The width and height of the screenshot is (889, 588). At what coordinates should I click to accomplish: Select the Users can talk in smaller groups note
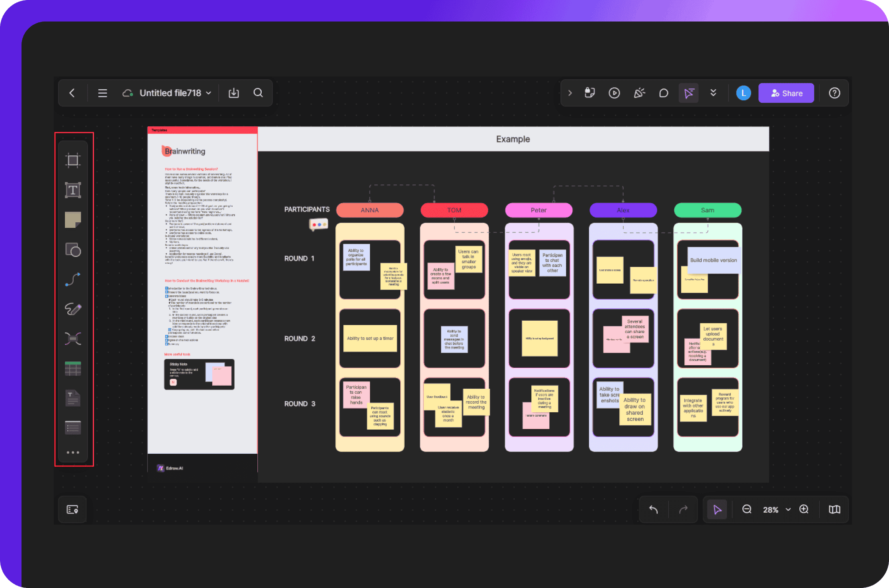click(x=469, y=259)
